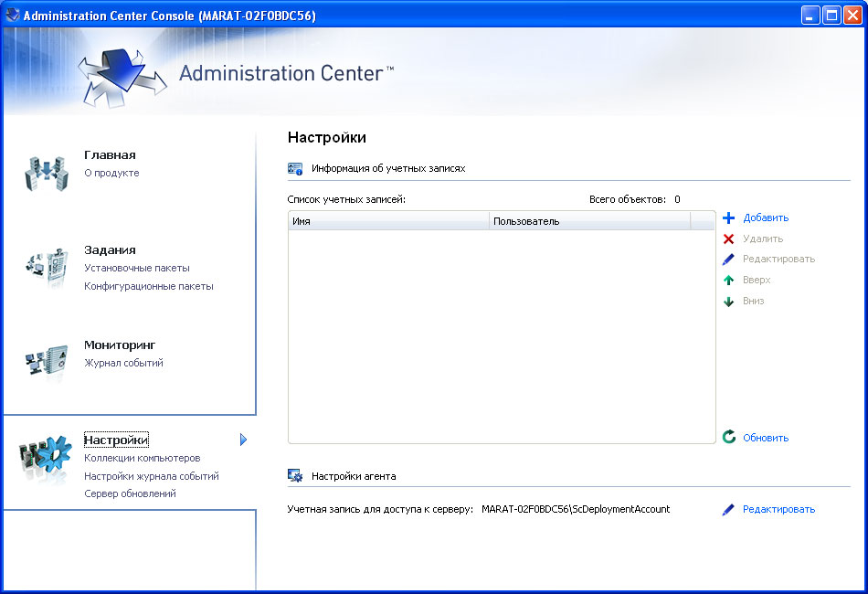
Task: Maximize the Administration Center window
Action: [832, 15]
